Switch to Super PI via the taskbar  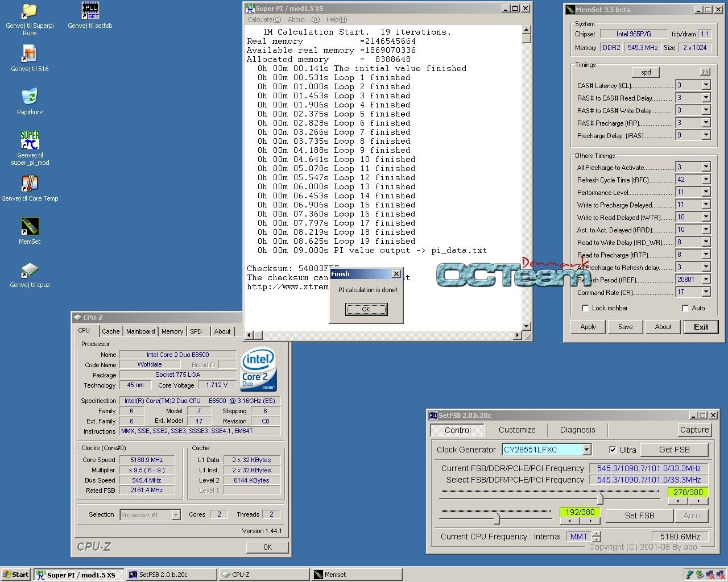tap(80, 575)
